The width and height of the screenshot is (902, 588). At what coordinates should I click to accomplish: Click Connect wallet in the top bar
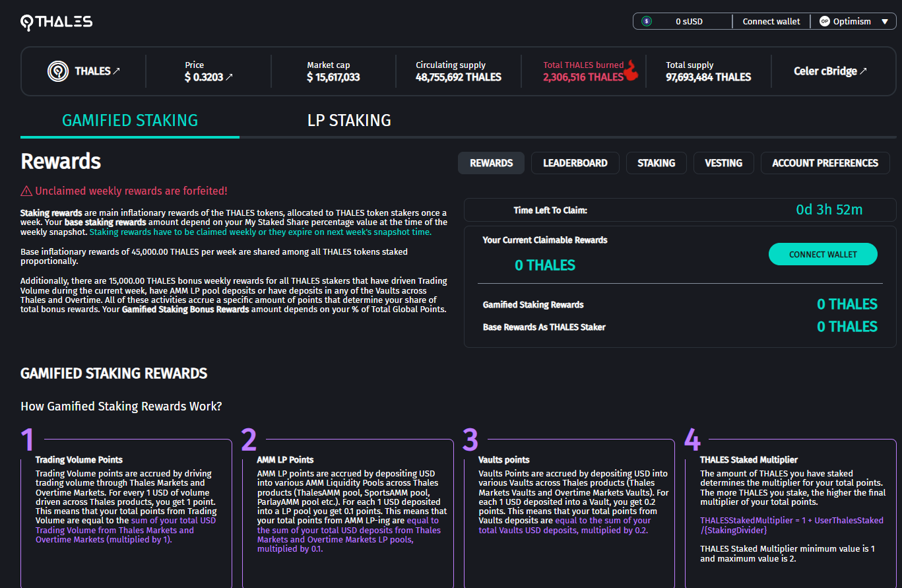tap(771, 21)
